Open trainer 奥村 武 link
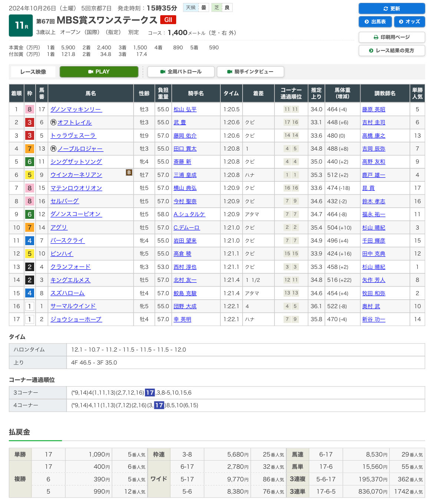 tap(371, 306)
